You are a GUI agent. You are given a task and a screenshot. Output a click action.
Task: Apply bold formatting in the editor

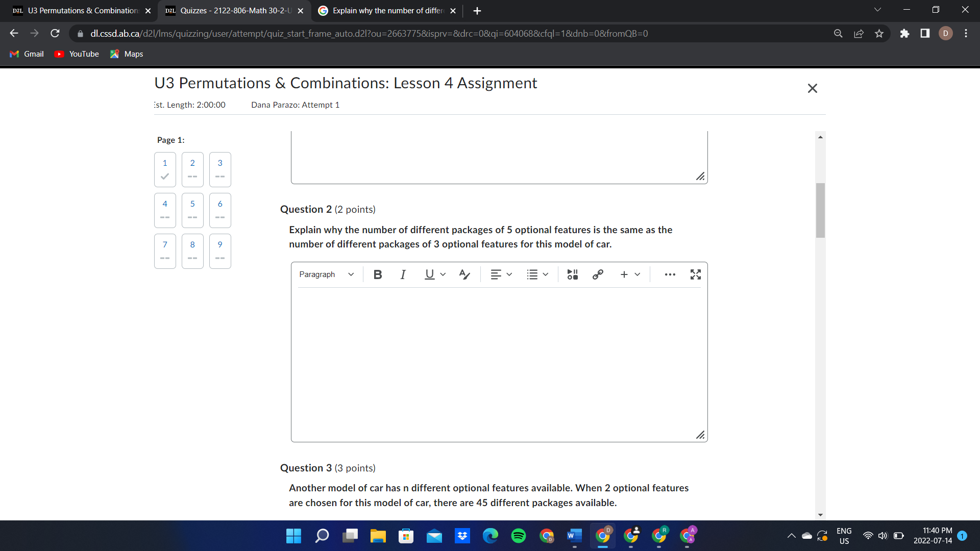point(377,274)
